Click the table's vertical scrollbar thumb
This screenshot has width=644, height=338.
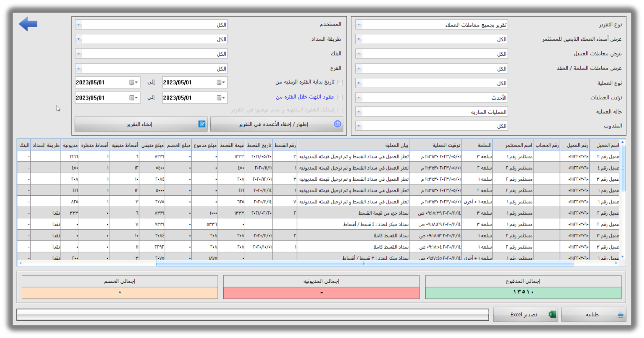[x=623, y=168]
